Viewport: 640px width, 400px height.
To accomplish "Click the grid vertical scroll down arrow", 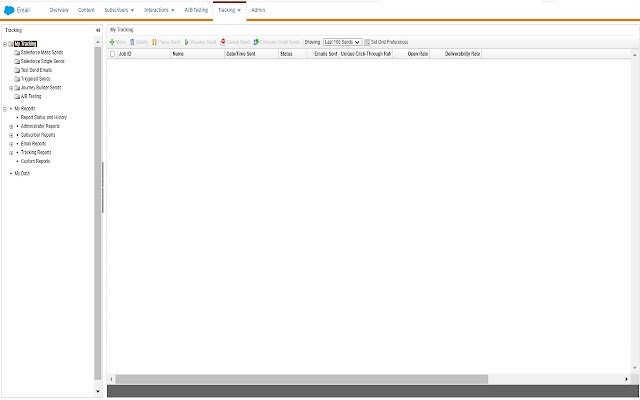I will (635, 368).
